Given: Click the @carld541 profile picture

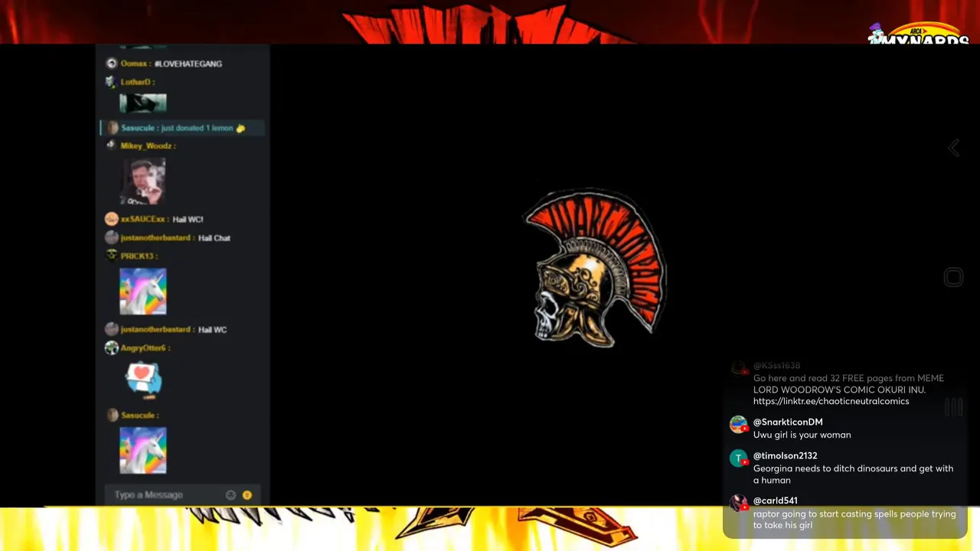Looking at the screenshot, I should [x=738, y=503].
